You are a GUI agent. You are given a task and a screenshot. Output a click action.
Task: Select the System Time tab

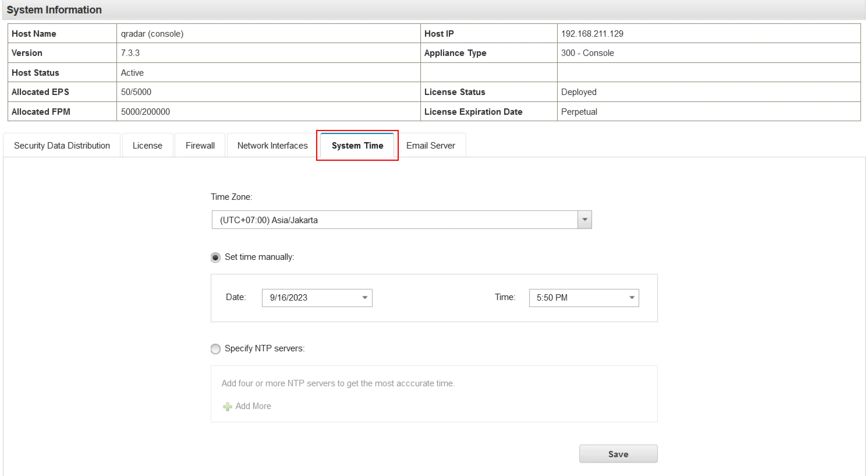357,146
